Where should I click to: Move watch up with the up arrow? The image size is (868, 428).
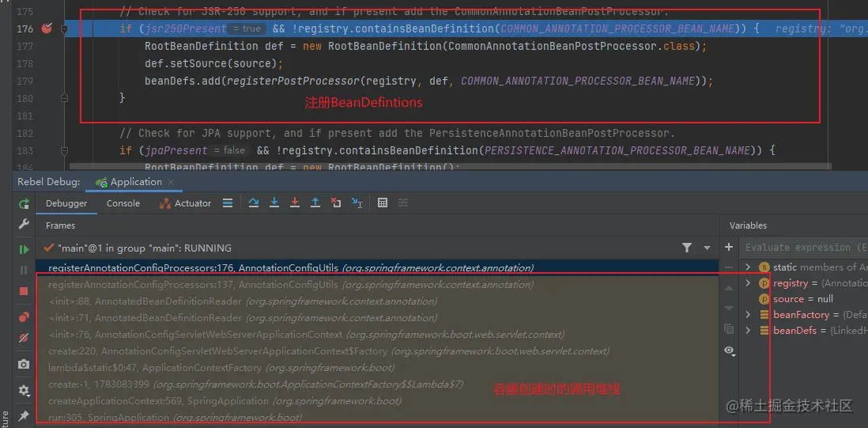pyautogui.click(x=729, y=288)
